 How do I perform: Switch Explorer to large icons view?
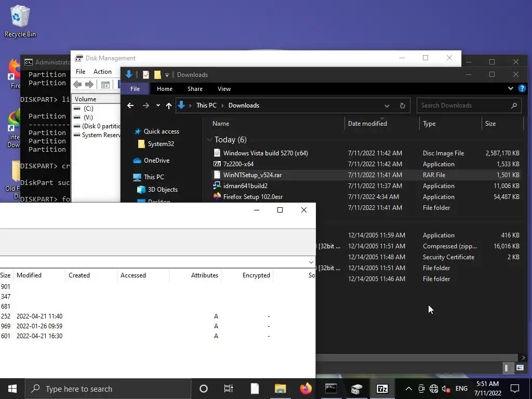point(520,368)
